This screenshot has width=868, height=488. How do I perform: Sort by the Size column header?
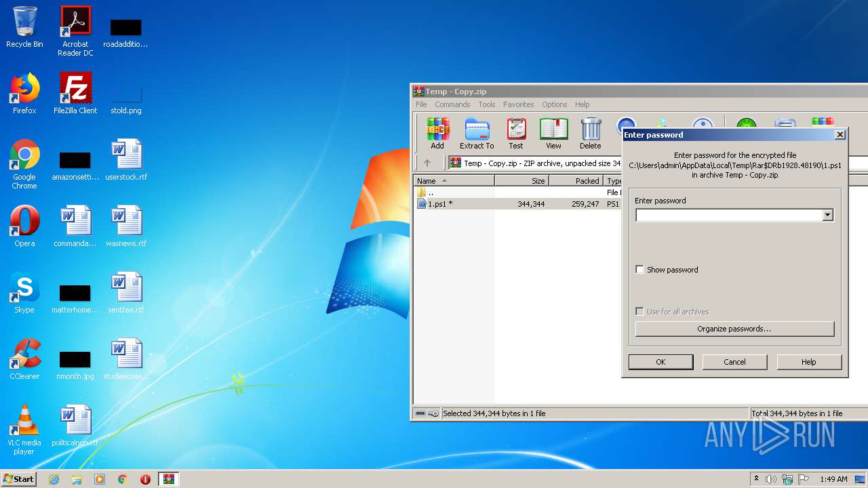click(521, 181)
